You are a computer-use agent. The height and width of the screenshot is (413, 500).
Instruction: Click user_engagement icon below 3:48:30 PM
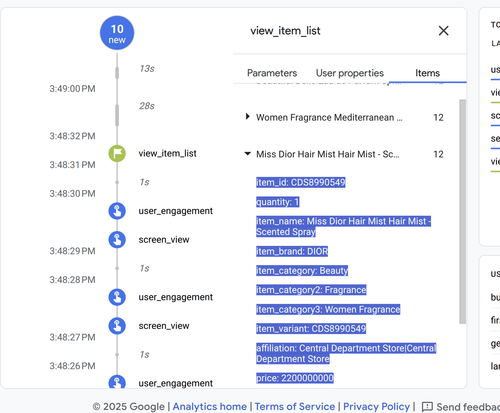[x=117, y=211]
